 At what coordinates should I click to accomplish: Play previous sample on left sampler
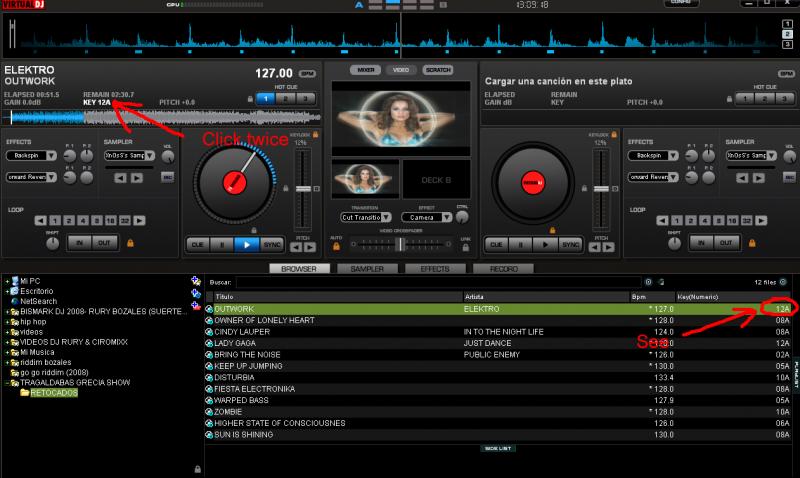[x=120, y=178]
